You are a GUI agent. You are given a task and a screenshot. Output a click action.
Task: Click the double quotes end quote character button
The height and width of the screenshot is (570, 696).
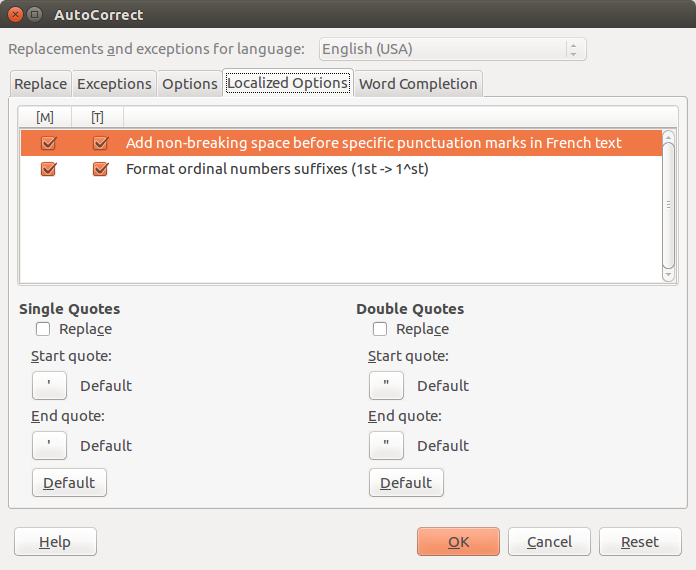386,446
